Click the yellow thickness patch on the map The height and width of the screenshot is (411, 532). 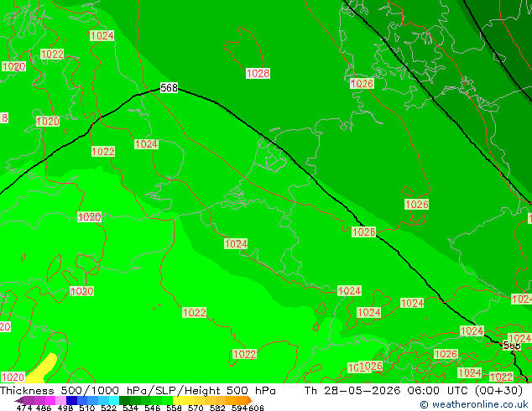tap(42, 369)
